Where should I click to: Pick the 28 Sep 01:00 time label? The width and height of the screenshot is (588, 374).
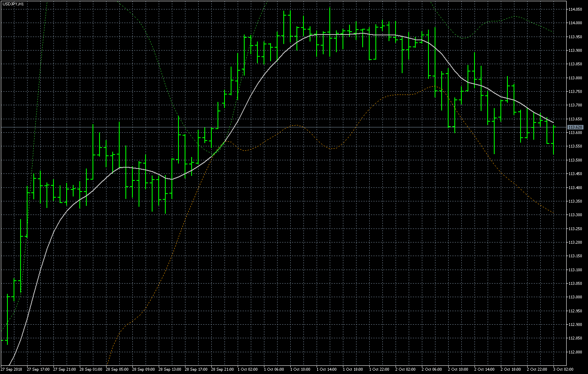click(x=91, y=369)
